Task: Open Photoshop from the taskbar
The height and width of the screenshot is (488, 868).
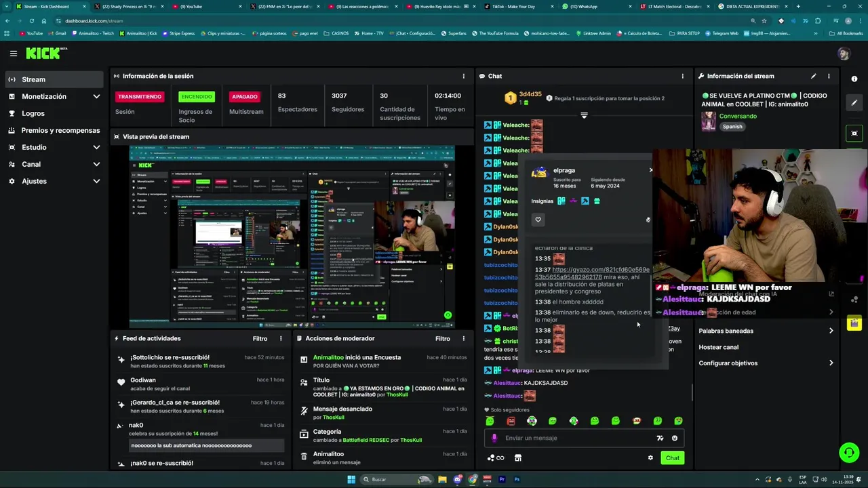Action: click(x=517, y=479)
